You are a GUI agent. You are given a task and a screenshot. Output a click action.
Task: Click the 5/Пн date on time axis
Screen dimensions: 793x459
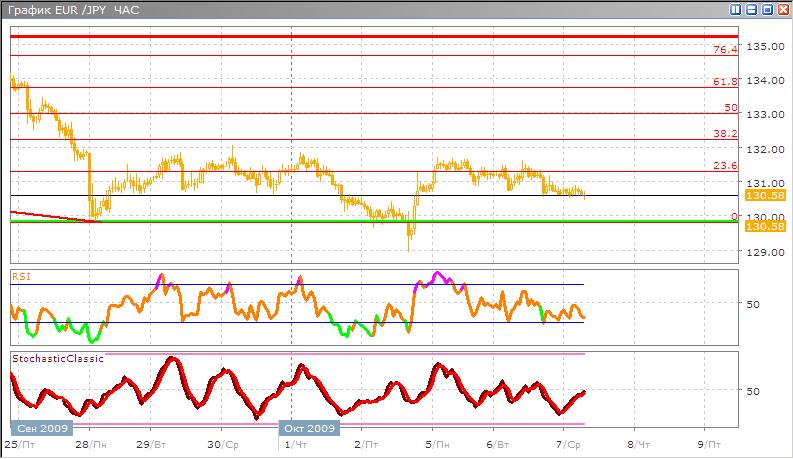(x=435, y=442)
